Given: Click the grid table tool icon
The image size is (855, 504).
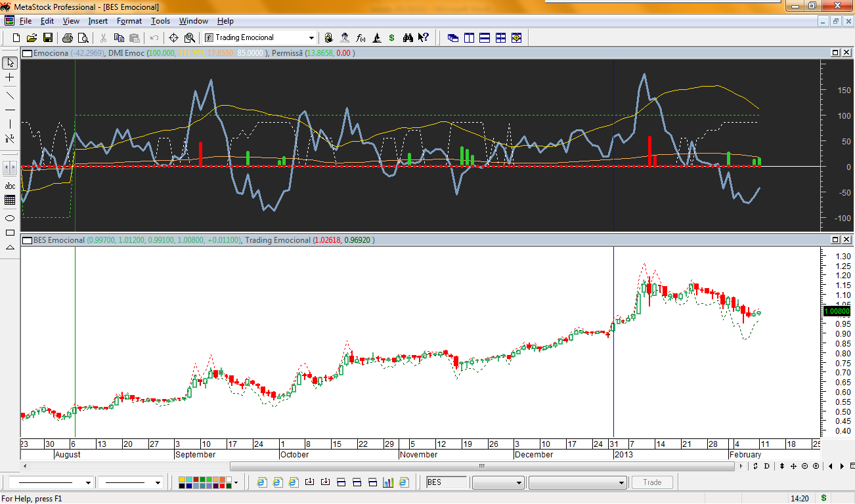Looking at the screenshot, I should click(x=10, y=200).
